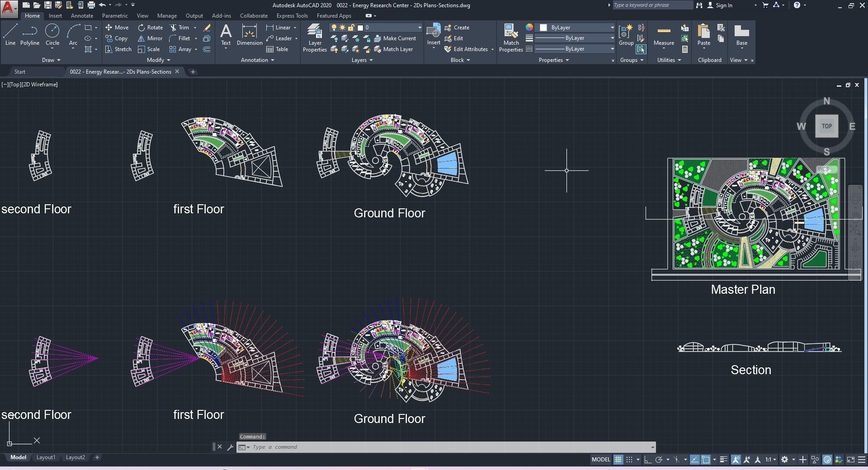The height and width of the screenshot is (470, 868).
Task: Toggle snap mode in status bar
Action: [629, 460]
